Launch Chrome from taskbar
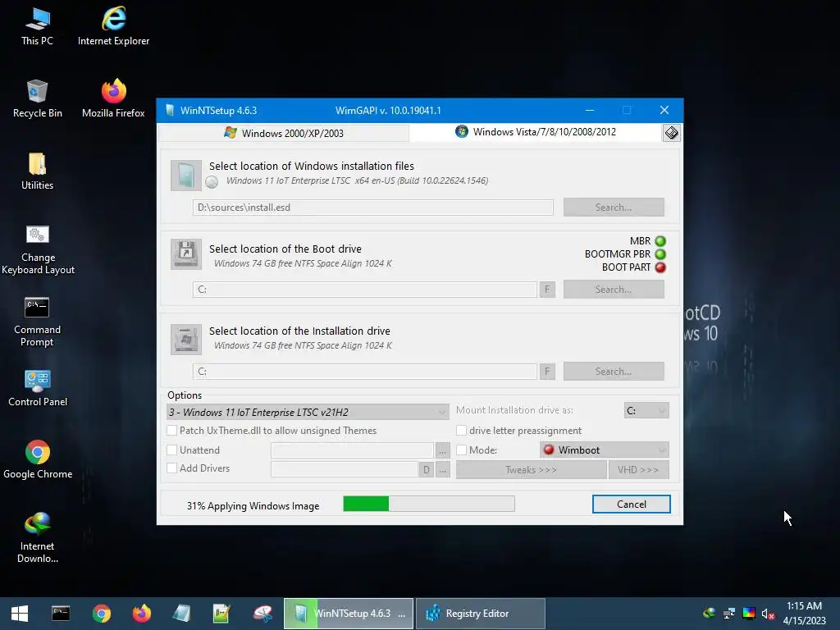Image resolution: width=840 pixels, height=630 pixels. tap(101, 614)
